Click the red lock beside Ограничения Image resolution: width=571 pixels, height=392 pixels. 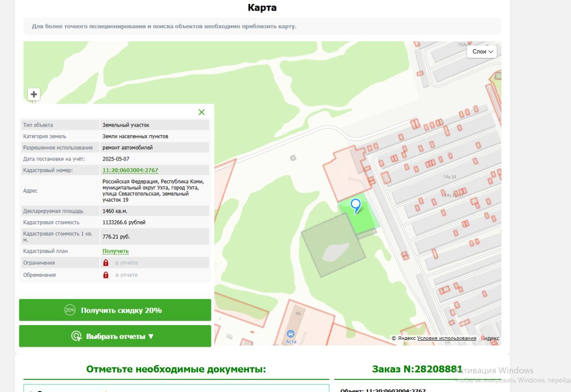[x=106, y=263]
